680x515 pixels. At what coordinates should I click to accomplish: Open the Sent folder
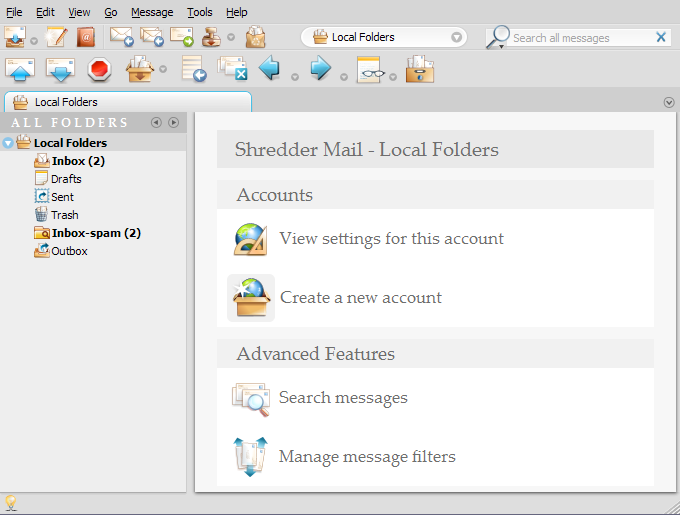pos(62,197)
